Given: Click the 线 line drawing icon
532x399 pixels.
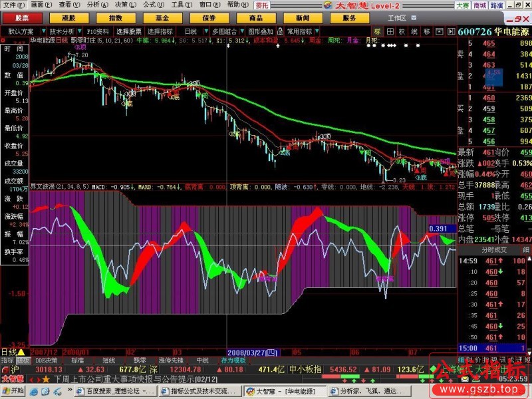Looking at the screenshot, I should 414,31.
